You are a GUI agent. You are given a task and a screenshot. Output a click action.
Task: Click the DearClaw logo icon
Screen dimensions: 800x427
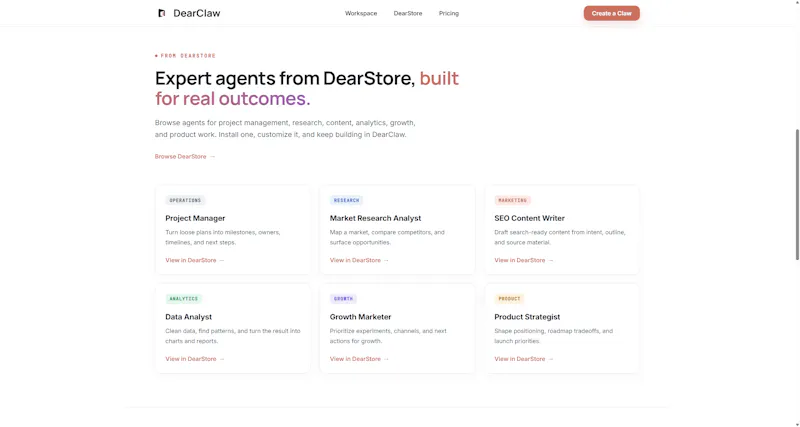click(x=162, y=13)
